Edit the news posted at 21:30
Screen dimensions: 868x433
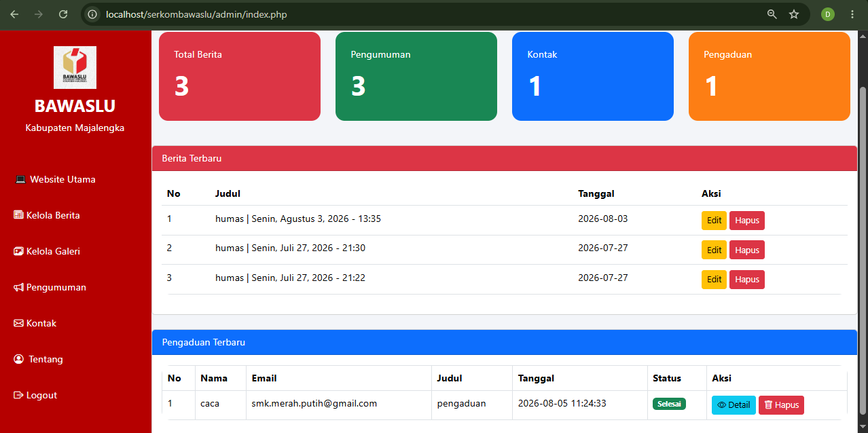[x=714, y=250]
